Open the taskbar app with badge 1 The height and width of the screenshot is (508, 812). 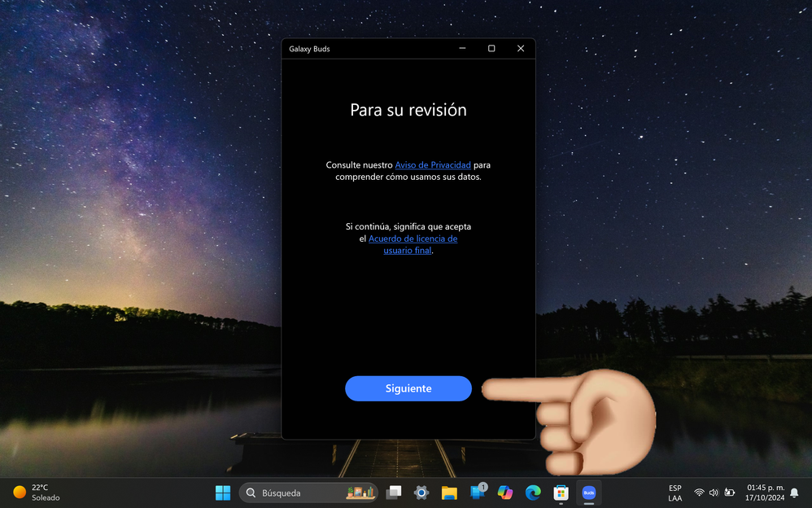coord(478,493)
